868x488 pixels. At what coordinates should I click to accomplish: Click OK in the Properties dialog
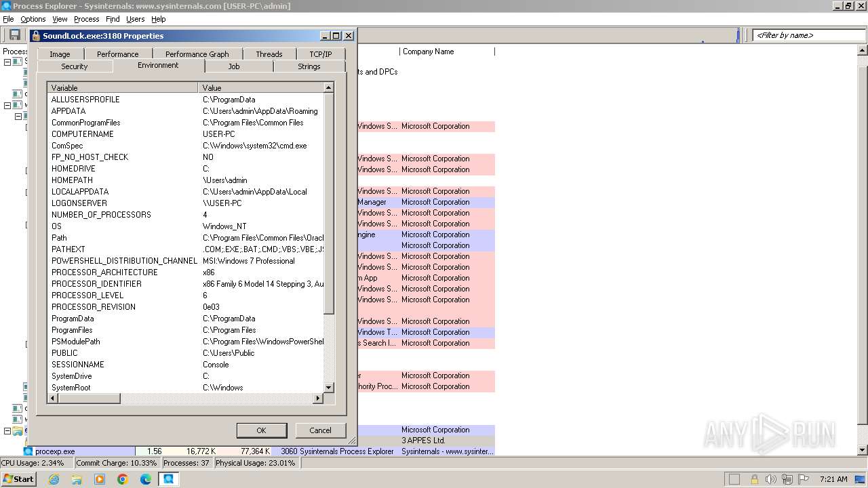[261, 430]
